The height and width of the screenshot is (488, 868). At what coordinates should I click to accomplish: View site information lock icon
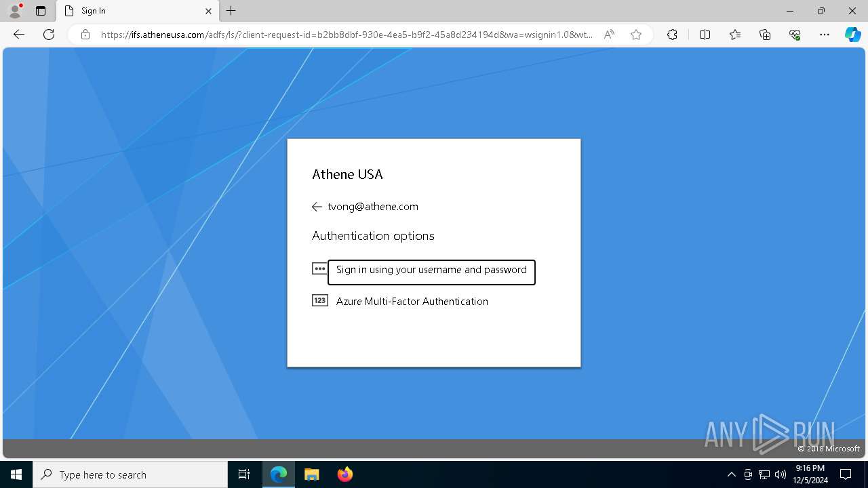(x=85, y=35)
